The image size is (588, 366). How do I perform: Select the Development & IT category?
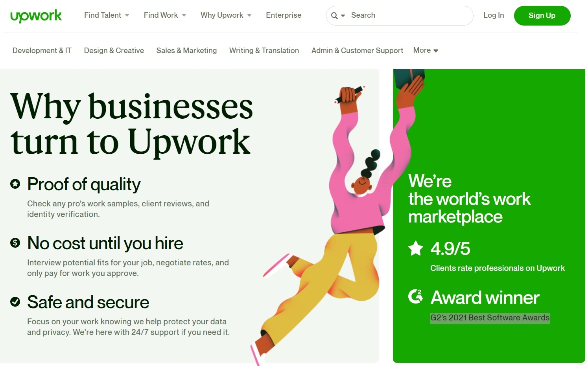(42, 50)
